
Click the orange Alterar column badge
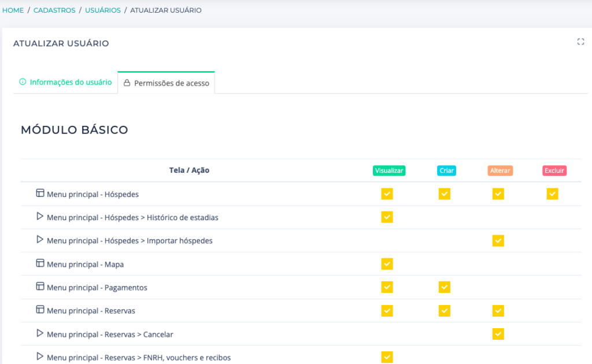(x=500, y=170)
